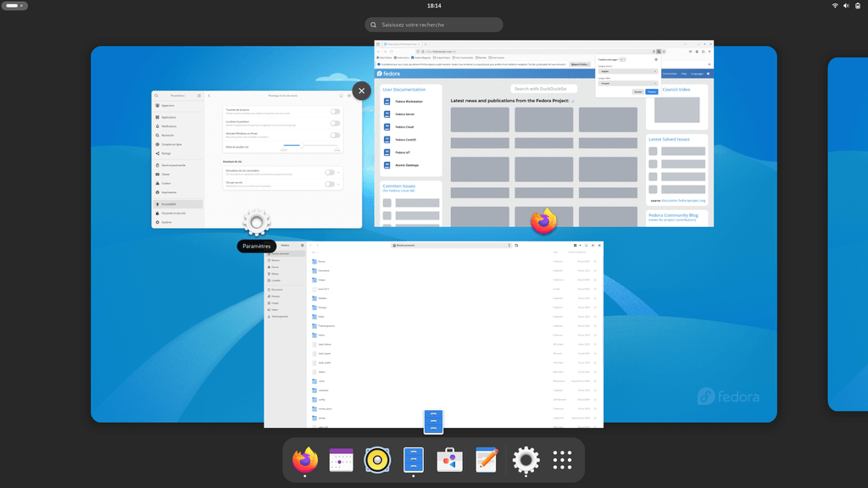
Task: Click the search icon in Paramètres header
Action: tap(157, 96)
